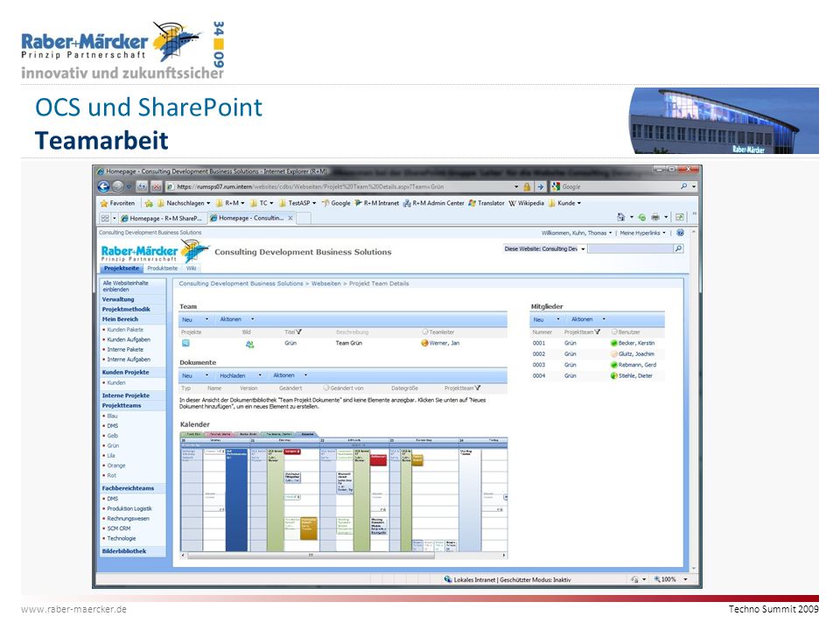Open the Nachschlagen favorites folder dropdown

click(x=184, y=203)
